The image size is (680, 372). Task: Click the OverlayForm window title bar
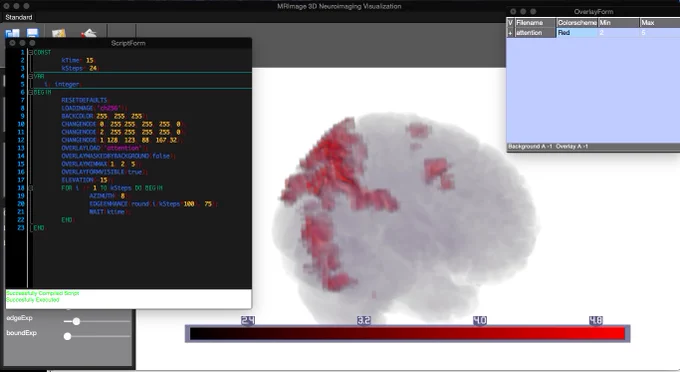593,12
